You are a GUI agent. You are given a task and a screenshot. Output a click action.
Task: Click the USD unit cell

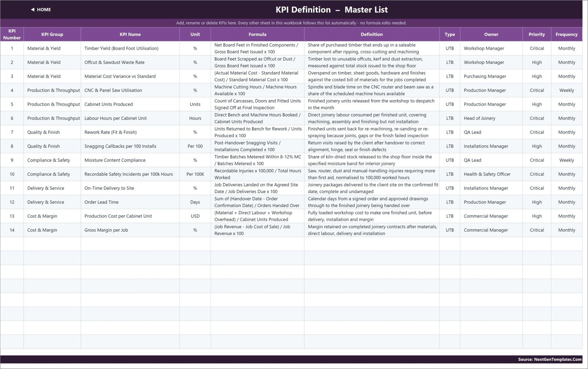pos(195,216)
